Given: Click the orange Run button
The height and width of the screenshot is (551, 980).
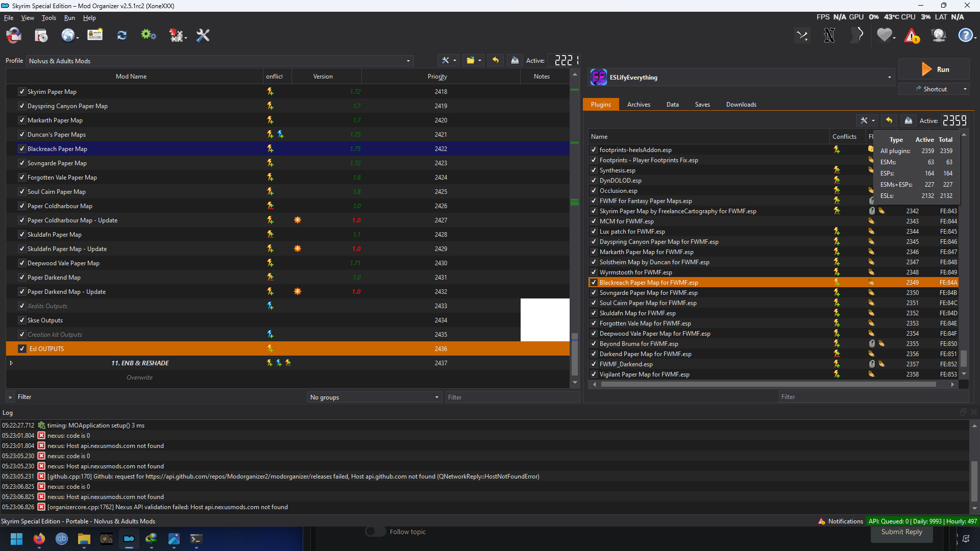Looking at the screenshot, I should 934,69.
